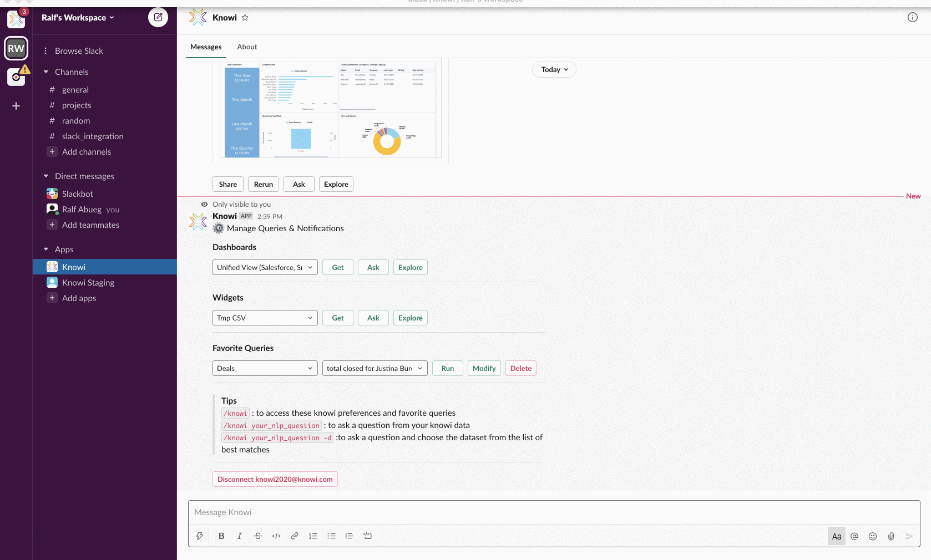Expand the Today date dropdown
Viewport: 931px width, 560px height.
(554, 69)
